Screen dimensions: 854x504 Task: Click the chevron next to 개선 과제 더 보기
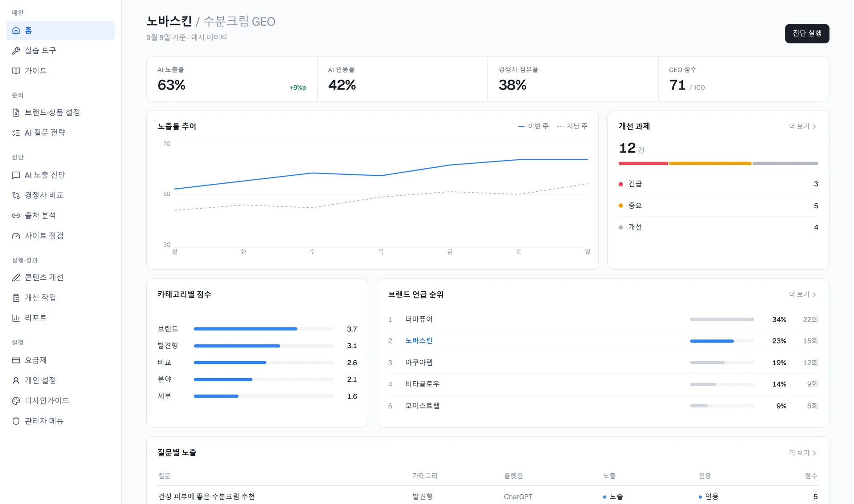814,126
